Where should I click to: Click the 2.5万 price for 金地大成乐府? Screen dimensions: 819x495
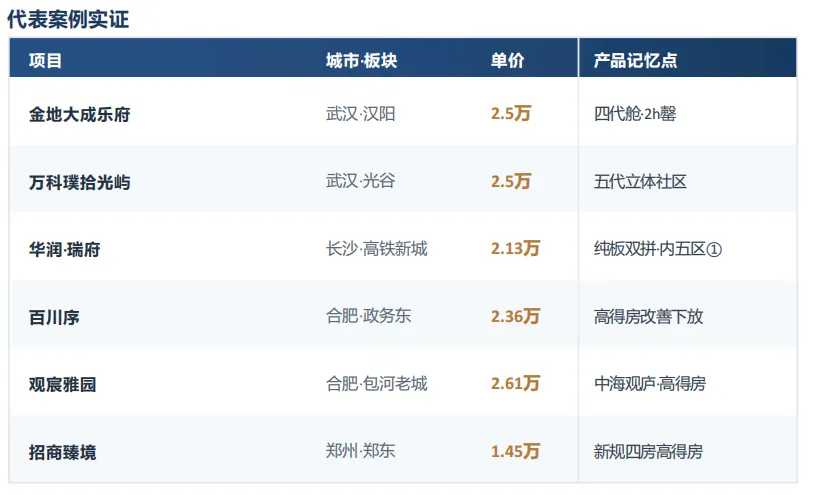click(x=511, y=113)
